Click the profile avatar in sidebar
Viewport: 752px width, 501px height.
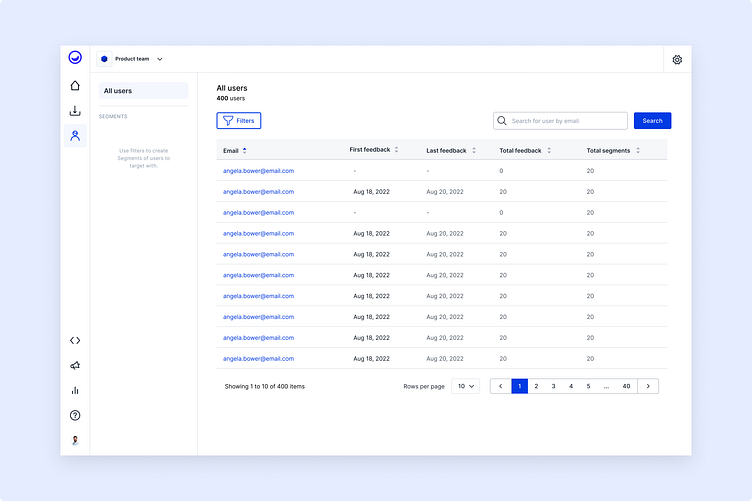click(x=75, y=440)
